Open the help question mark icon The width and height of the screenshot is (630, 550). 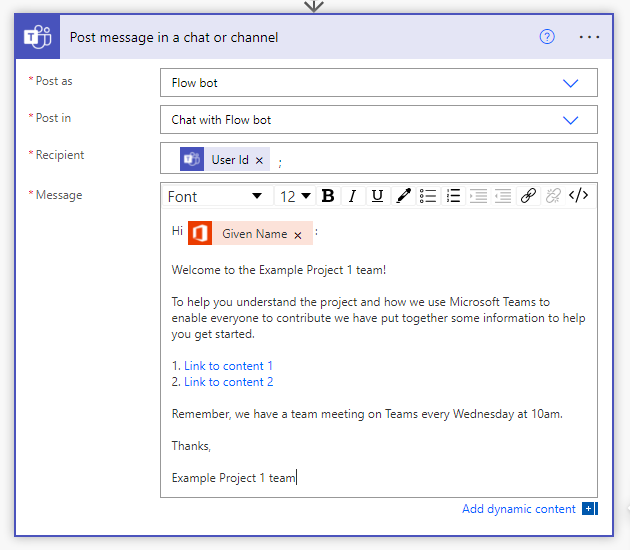547,37
